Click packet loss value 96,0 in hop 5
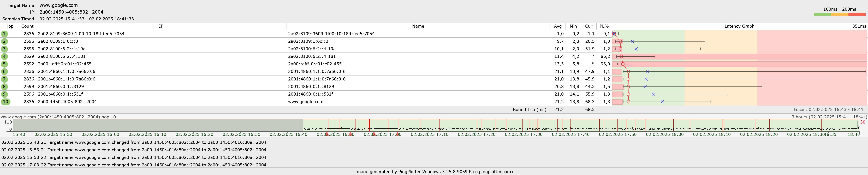The width and height of the screenshot is (868, 175). click(x=605, y=64)
